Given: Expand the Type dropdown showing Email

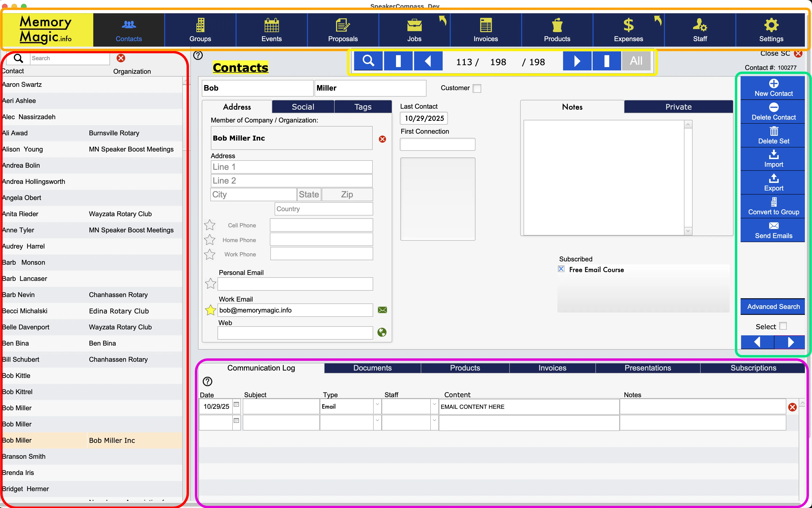Looking at the screenshot, I should tap(377, 405).
